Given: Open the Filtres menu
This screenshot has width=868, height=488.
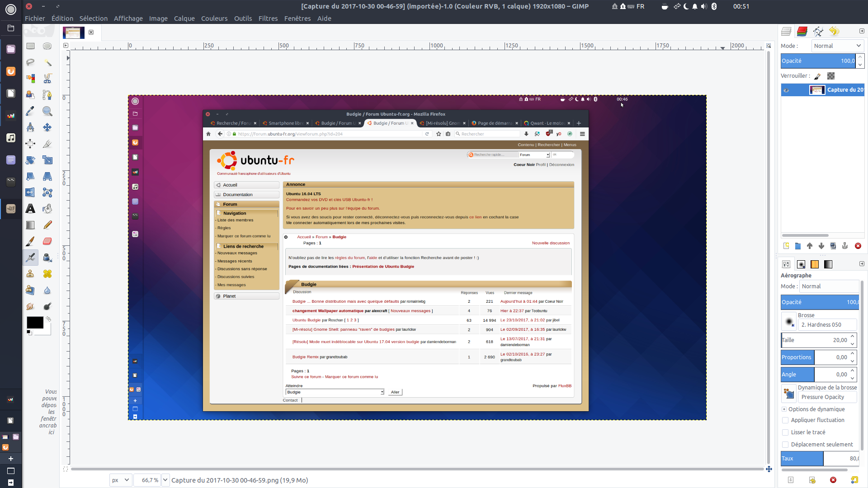Looking at the screenshot, I should [268, 19].
